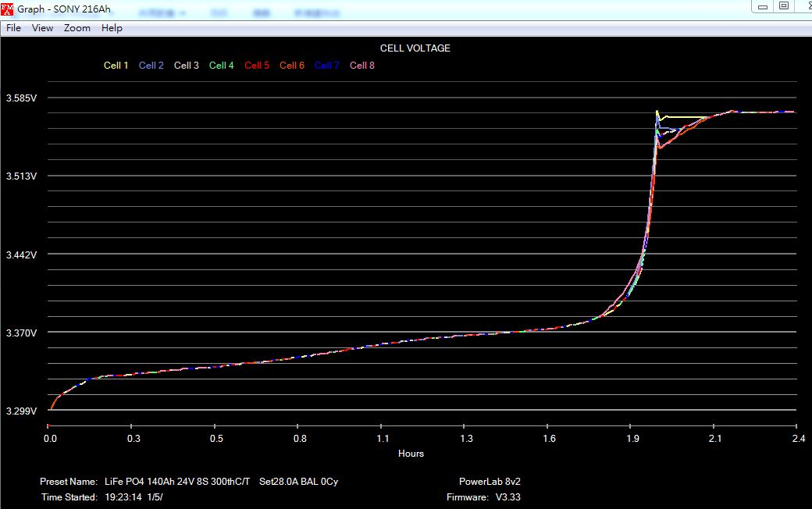Click the 1.9 hour x-axis tick label

(632, 439)
